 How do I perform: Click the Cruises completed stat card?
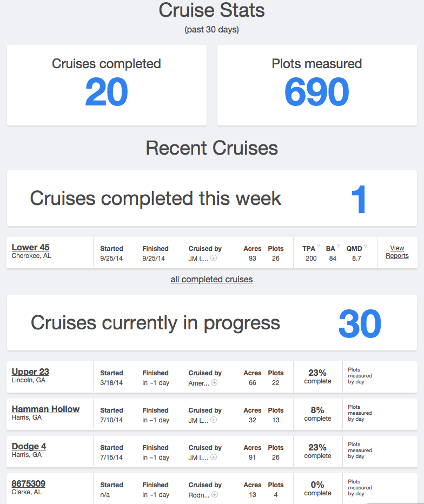107,85
